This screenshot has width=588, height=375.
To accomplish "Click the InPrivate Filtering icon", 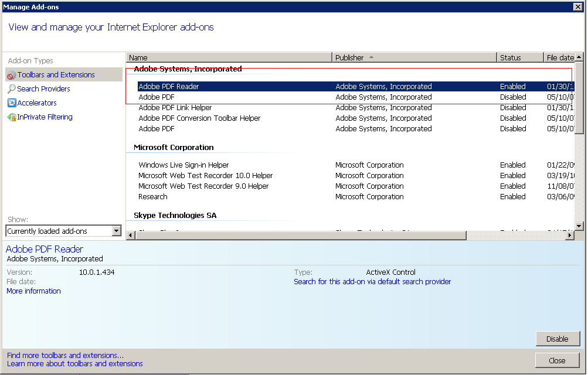I will click(x=12, y=117).
